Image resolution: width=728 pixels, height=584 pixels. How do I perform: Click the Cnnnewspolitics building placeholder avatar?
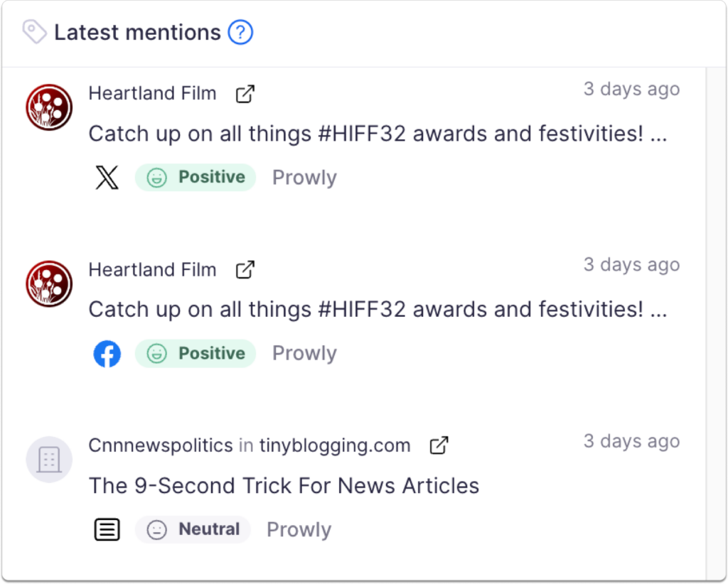tap(49, 460)
